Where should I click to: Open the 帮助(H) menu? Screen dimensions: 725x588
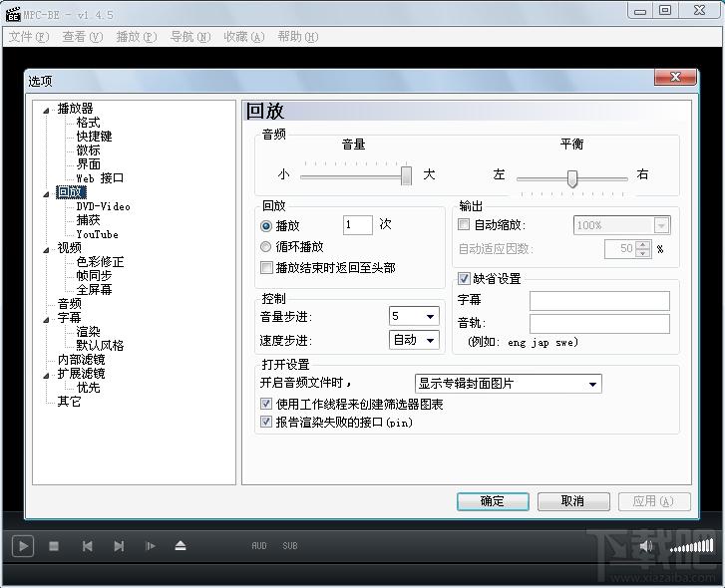coord(297,37)
